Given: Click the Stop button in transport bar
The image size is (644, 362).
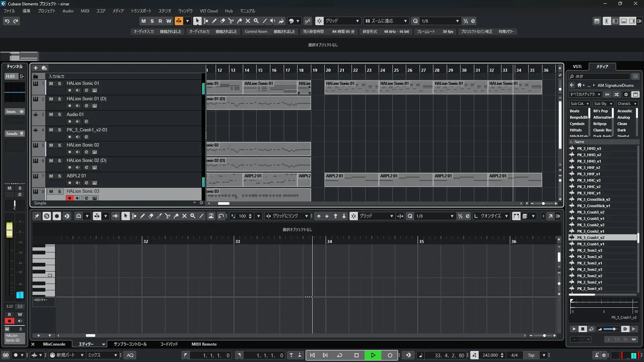Looking at the screenshot, I should [x=356, y=355].
